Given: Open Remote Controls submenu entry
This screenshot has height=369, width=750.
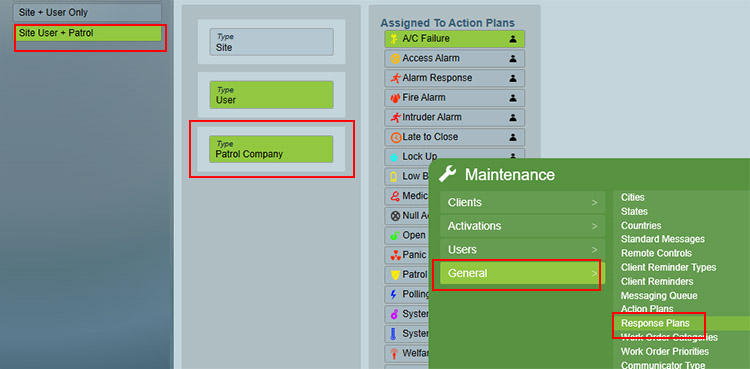Looking at the screenshot, I should click(656, 253).
